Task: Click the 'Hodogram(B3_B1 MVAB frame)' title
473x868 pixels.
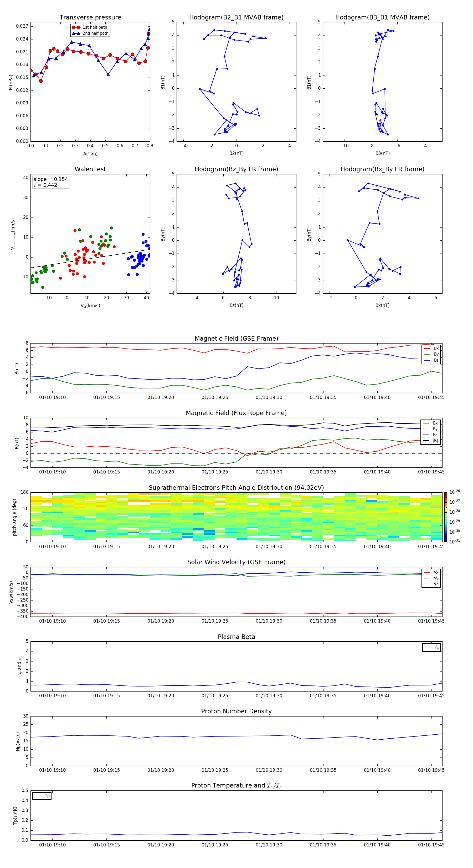Action: 382,18
